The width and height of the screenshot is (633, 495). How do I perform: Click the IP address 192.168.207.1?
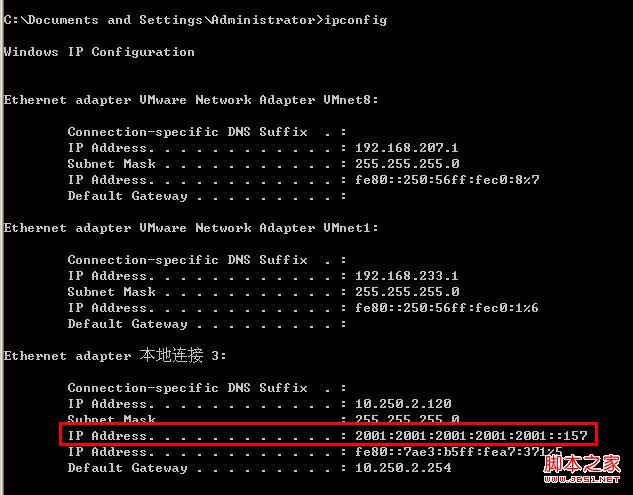(x=407, y=148)
